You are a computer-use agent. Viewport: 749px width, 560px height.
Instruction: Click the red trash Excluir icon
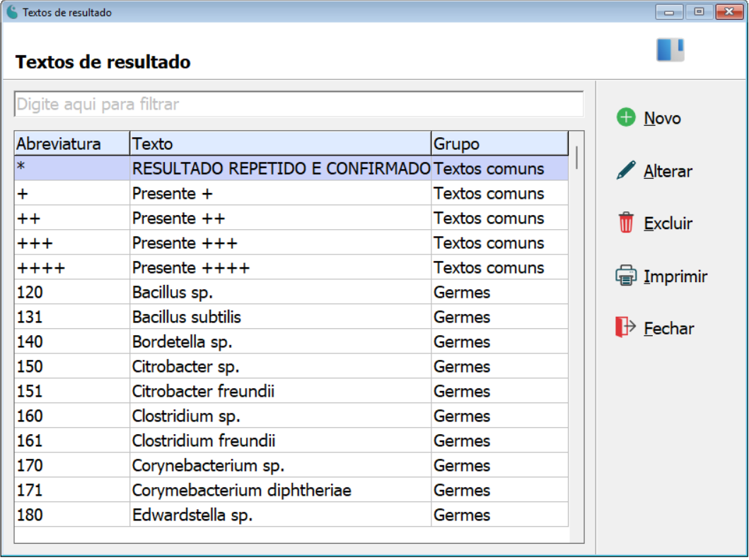pos(626,223)
